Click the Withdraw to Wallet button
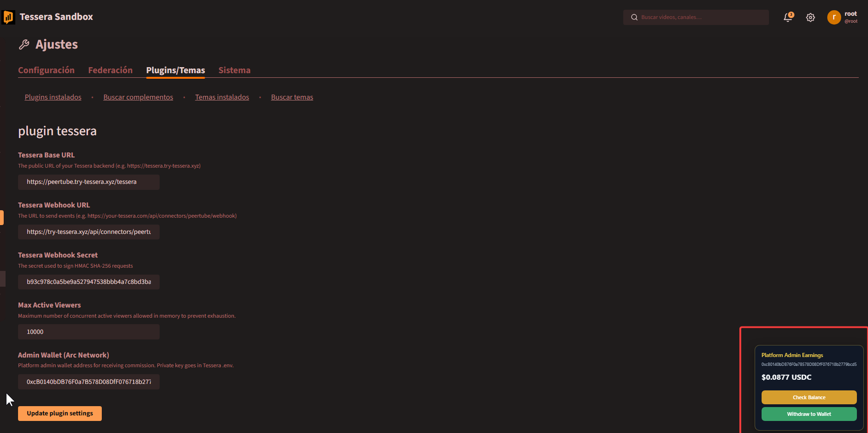 coord(809,414)
